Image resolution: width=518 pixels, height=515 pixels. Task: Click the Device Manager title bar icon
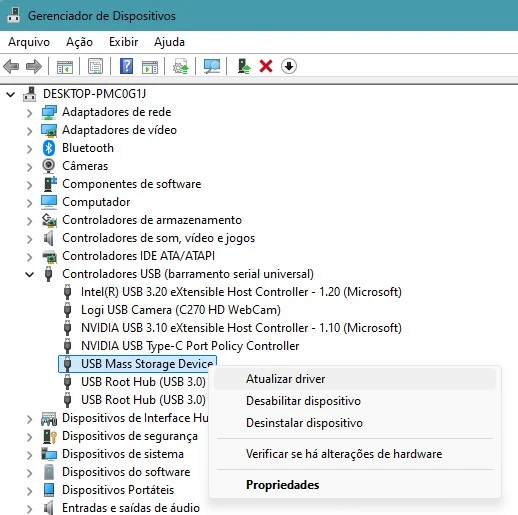[13, 15]
